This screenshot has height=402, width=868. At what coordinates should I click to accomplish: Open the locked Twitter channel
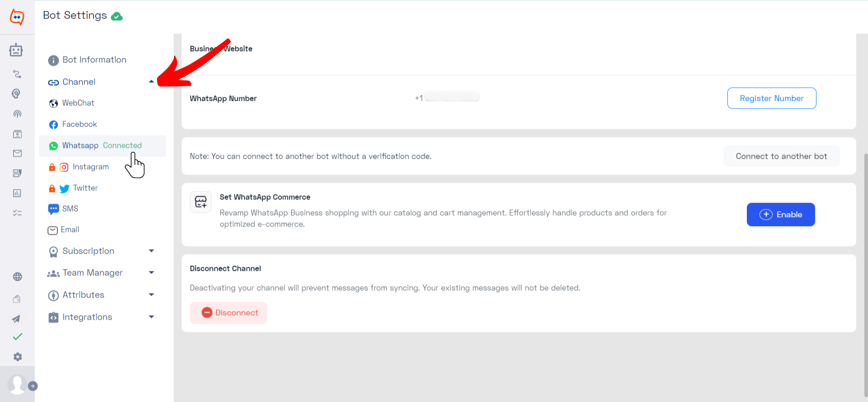[x=79, y=188]
